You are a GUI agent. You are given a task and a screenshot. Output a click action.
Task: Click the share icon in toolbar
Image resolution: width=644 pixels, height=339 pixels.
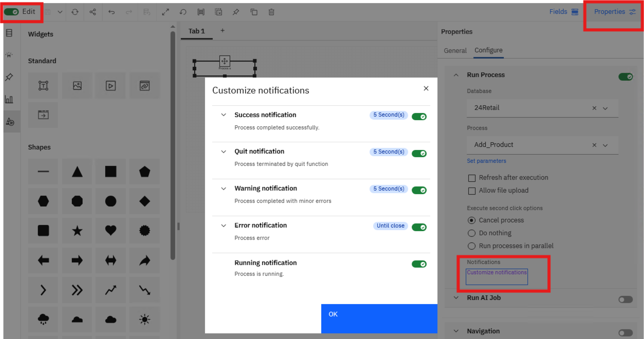tap(93, 12)
